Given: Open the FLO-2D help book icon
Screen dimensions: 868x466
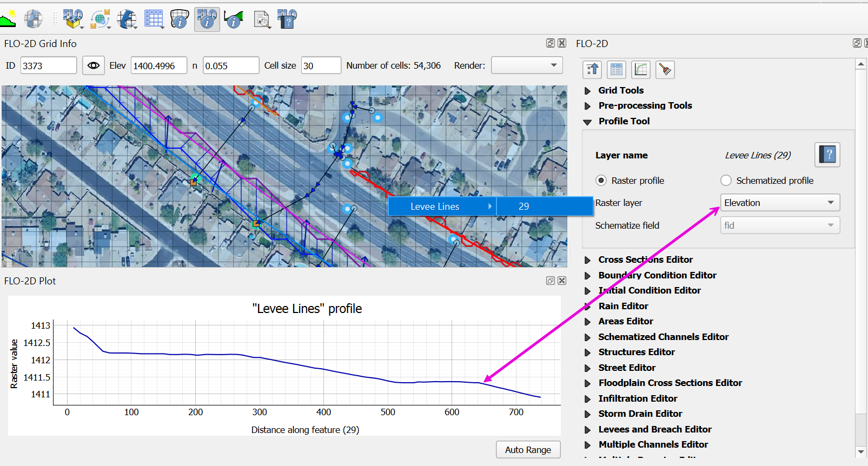Looking at the screenshot, I should click(x=287, y=19).
